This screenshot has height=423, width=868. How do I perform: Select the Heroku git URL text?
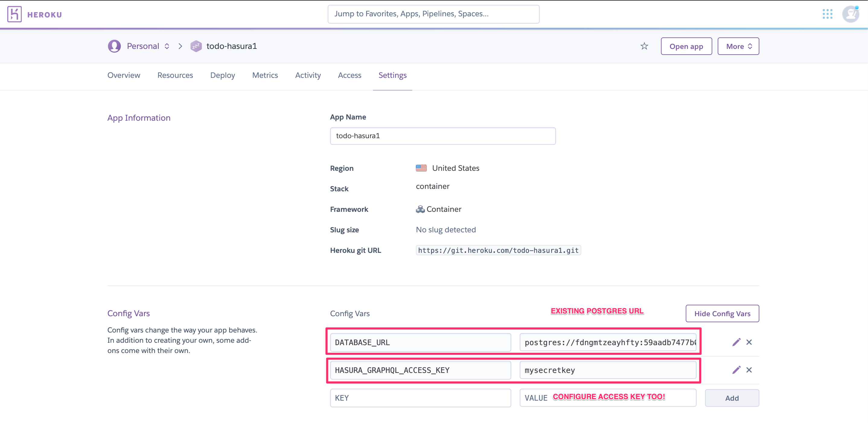(x=498, y=250)
